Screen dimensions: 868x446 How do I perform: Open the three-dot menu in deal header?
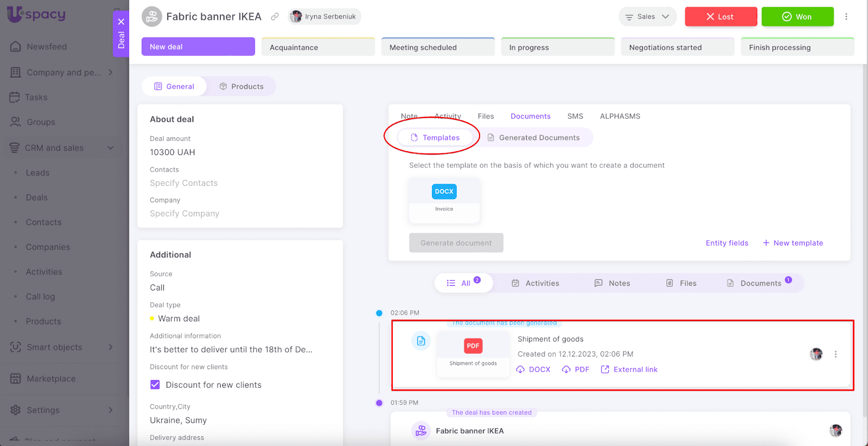846,17
